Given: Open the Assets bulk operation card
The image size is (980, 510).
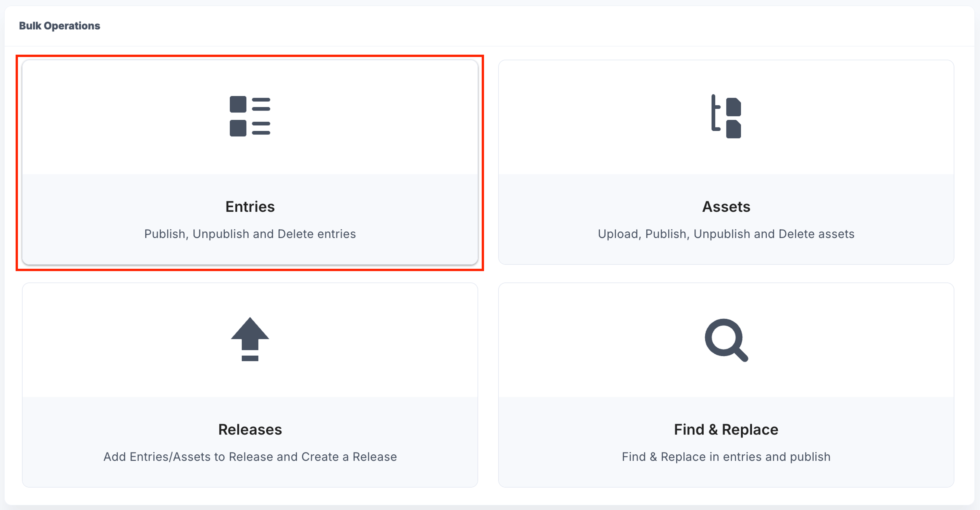Looking at the screenshot, I should pos(726,162).
